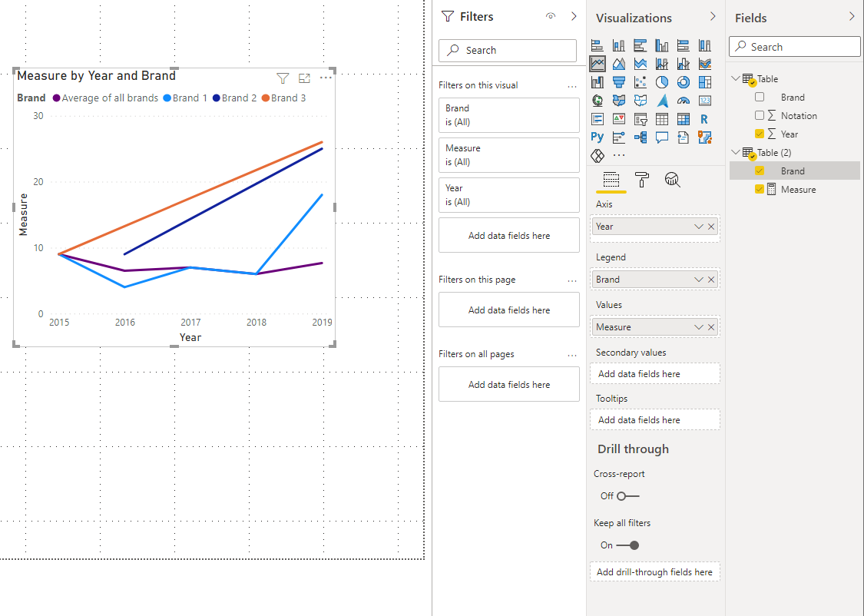This screenshot has width=864, height=616.
Task: Collapse the Visualizations pane arrow
Action: 713,17
